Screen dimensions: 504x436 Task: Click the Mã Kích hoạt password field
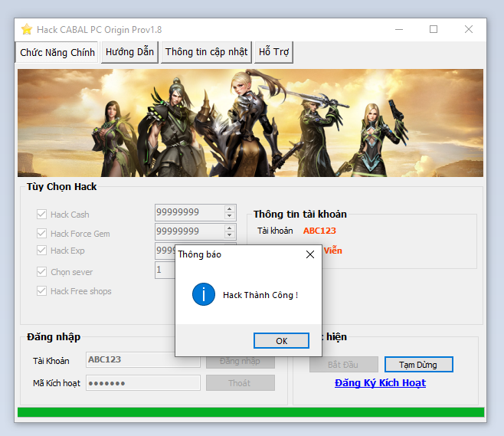click(x=143, y=382)
